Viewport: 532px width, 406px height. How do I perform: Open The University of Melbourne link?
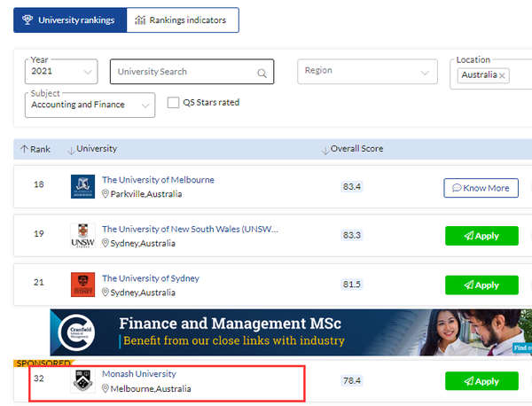(x=158, y=180)
